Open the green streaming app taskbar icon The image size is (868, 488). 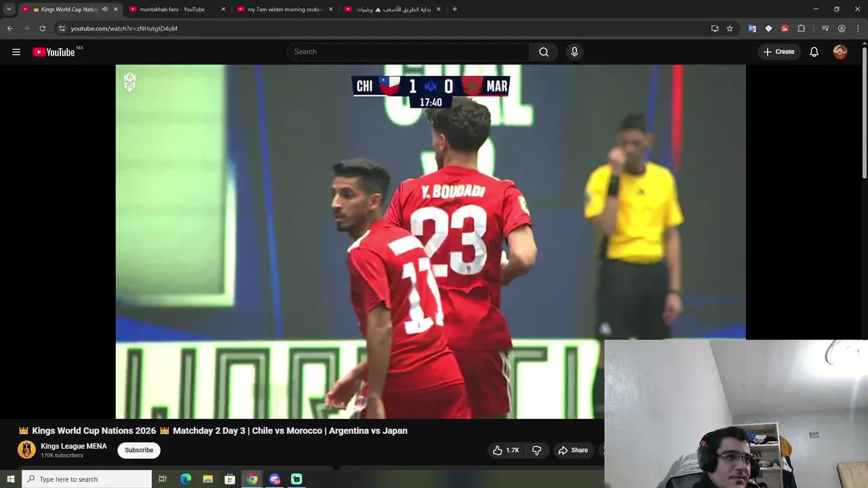(x=296, y=479)
